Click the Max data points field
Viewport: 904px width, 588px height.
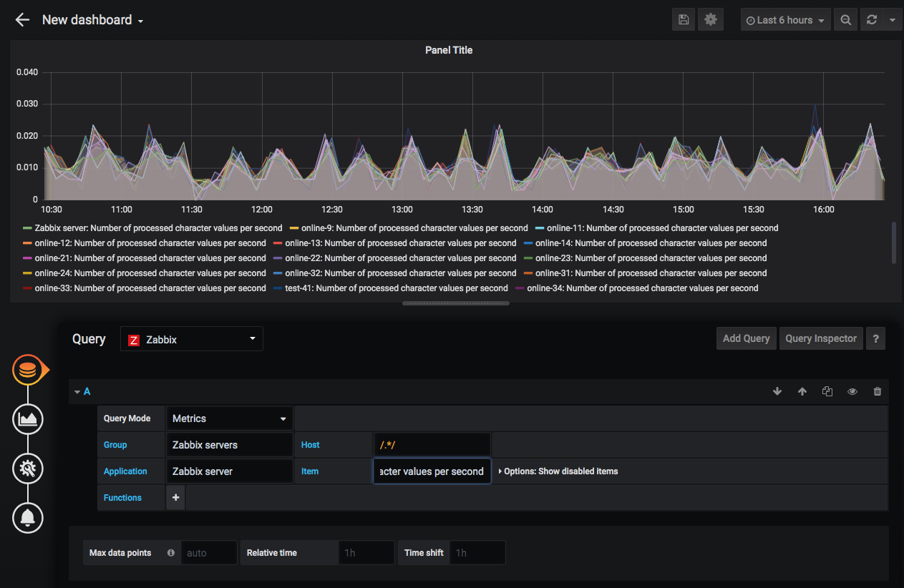(x=209, y=553)
